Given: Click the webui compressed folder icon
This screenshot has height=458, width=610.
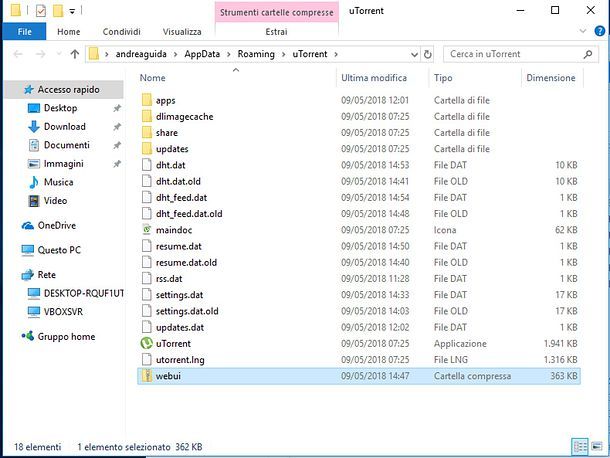Looking at the screenshot, I should point(147,376).
